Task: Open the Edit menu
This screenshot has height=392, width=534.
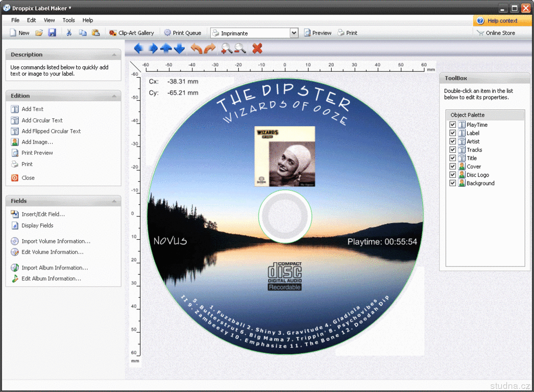Action: click(x=32, y=20)
